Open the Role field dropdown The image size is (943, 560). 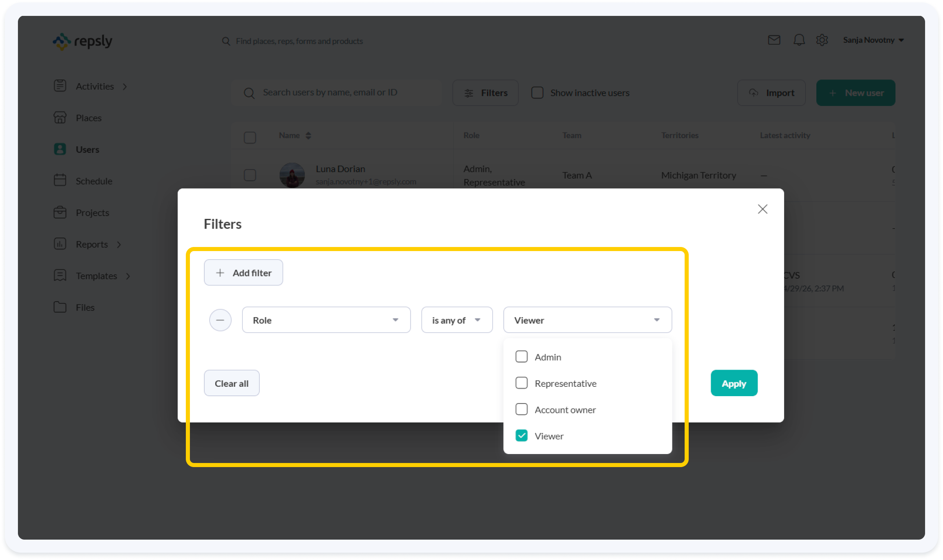[x=326, y=320]
